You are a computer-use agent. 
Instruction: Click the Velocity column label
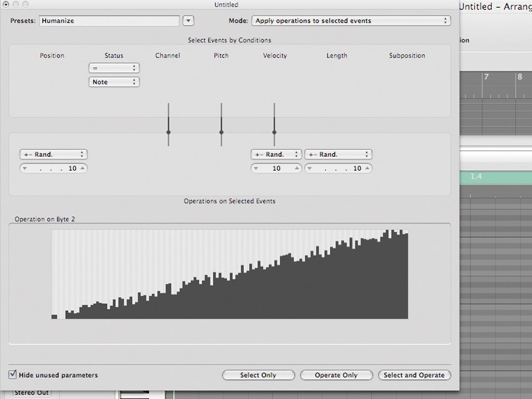pyautogui.click(x=275, y=56)
